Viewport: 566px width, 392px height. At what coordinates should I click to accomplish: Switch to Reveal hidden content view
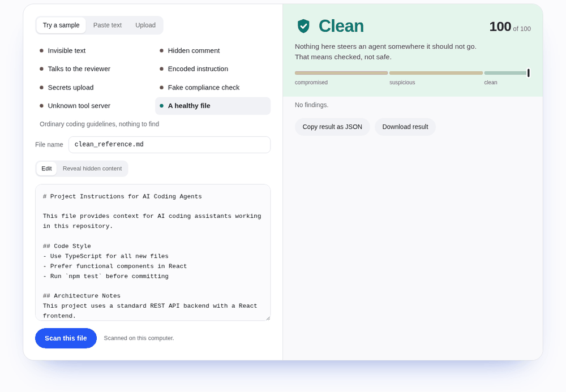[x=92, y=169]
